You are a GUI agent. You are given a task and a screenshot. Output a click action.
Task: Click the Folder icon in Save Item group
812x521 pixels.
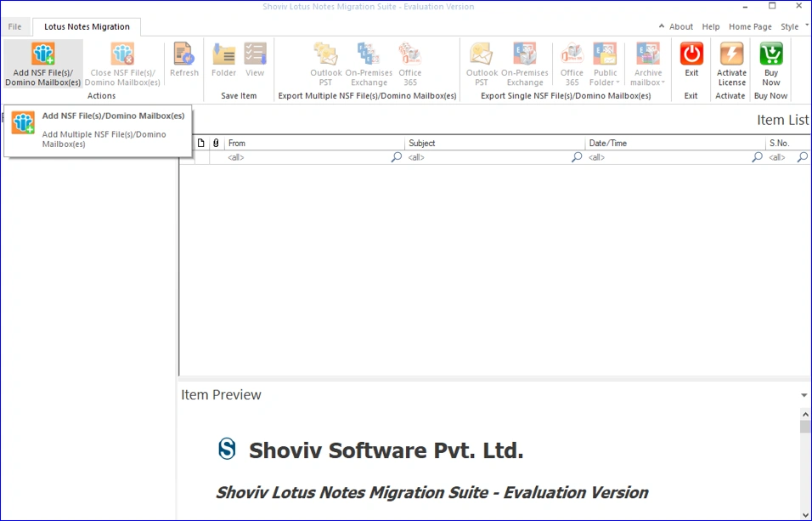223,53
